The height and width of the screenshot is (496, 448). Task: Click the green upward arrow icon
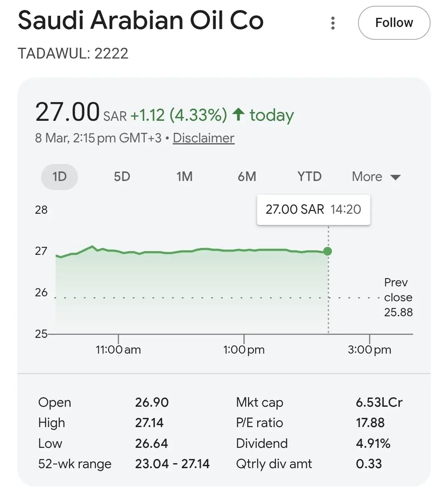pyautogui.click(x=238, y=114)
